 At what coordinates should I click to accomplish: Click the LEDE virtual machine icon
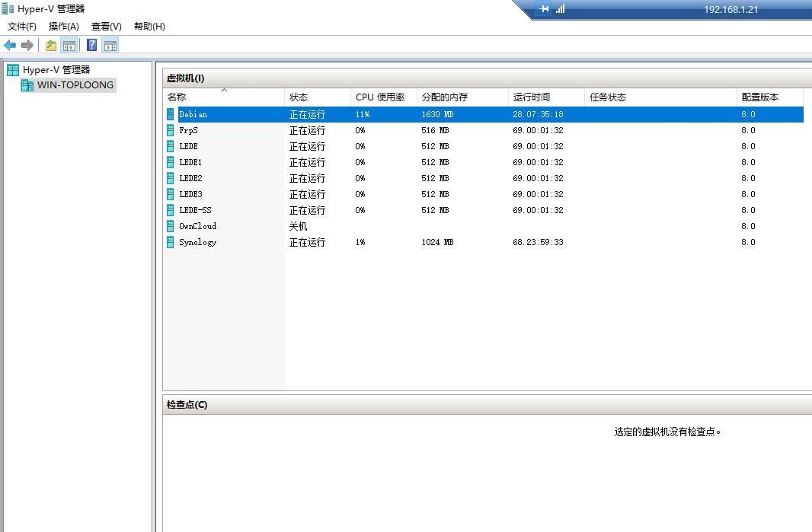tap(171, 146)
